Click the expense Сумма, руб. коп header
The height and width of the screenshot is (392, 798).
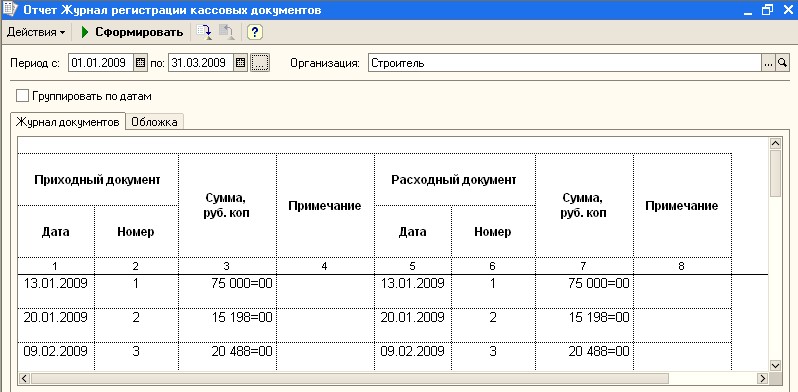(x=585, y=206)
